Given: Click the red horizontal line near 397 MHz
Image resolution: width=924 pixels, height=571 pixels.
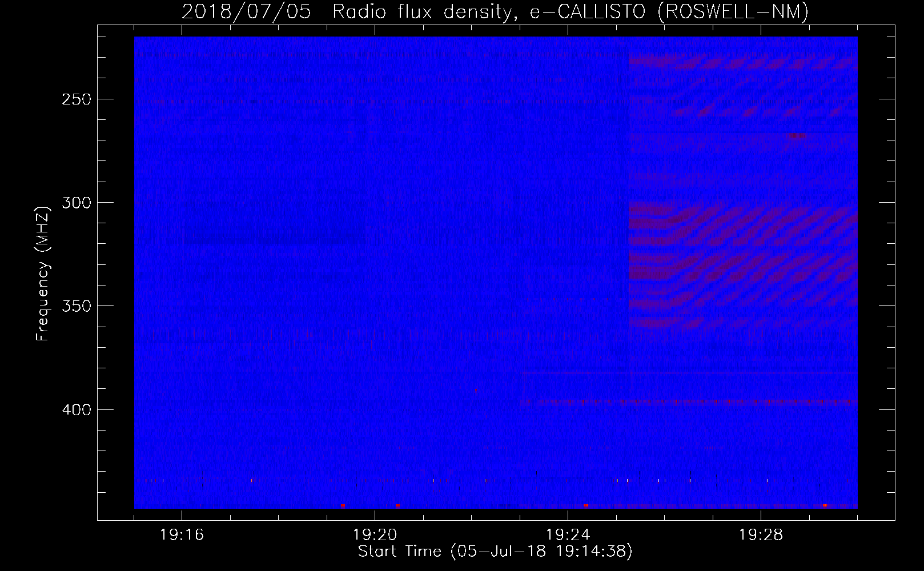Looking at the screenshot, I should tap(689, 402).
